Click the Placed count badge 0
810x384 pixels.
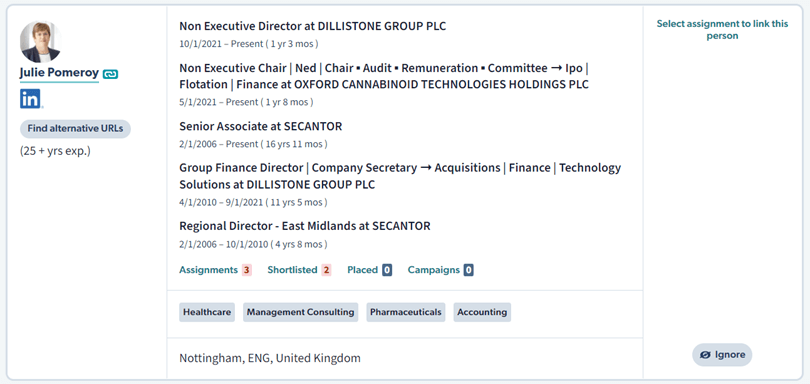[x=387, y=270]
